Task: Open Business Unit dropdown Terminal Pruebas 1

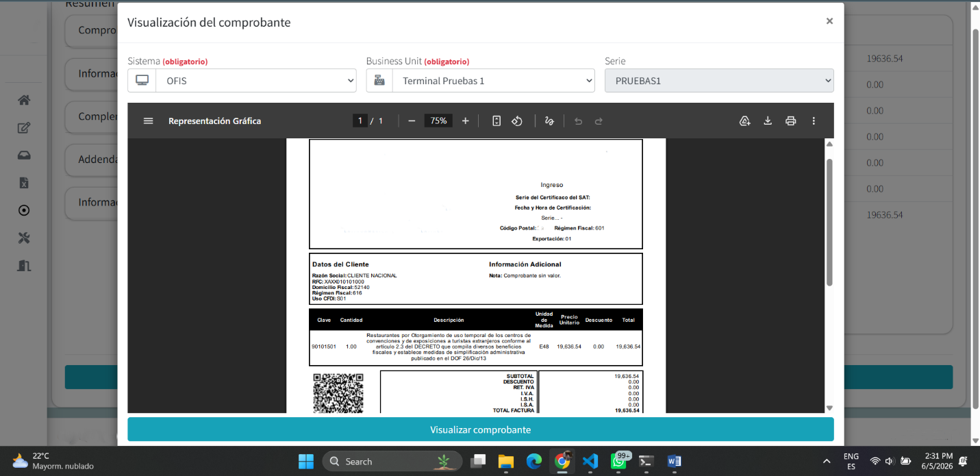Action: tap(493, 80)
